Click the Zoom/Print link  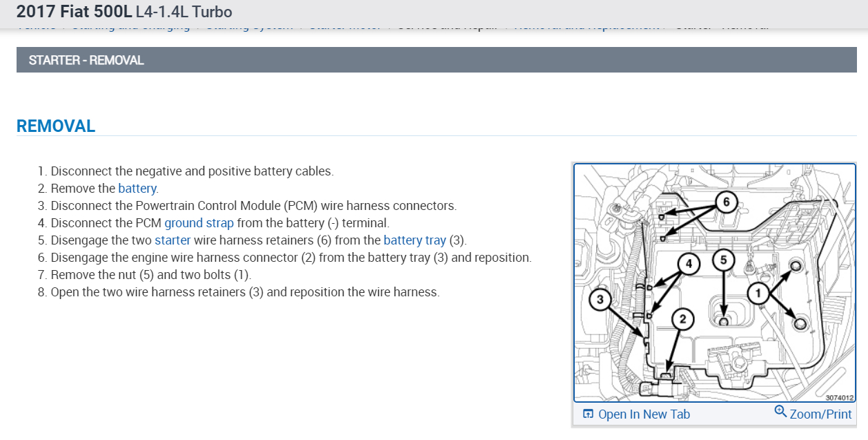(x=820, y=414)
